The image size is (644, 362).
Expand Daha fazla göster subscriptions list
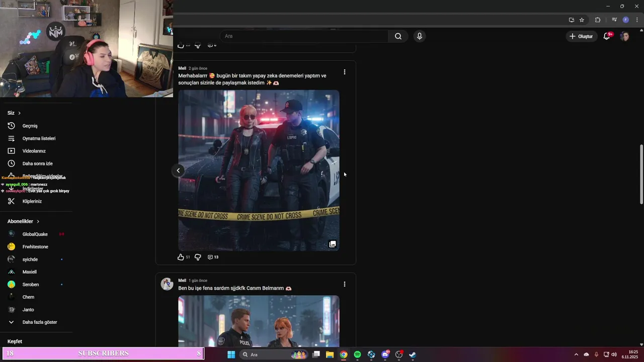36,322
